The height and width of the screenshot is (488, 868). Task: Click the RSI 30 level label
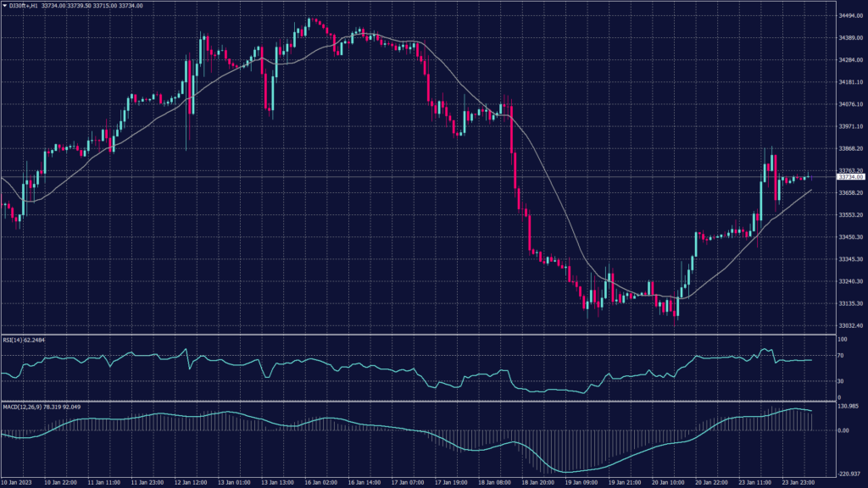coord(842,380)
